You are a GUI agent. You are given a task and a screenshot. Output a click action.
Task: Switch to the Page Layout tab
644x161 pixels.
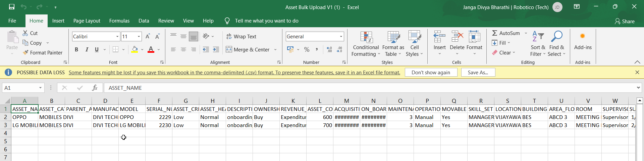tap(87, 21)
